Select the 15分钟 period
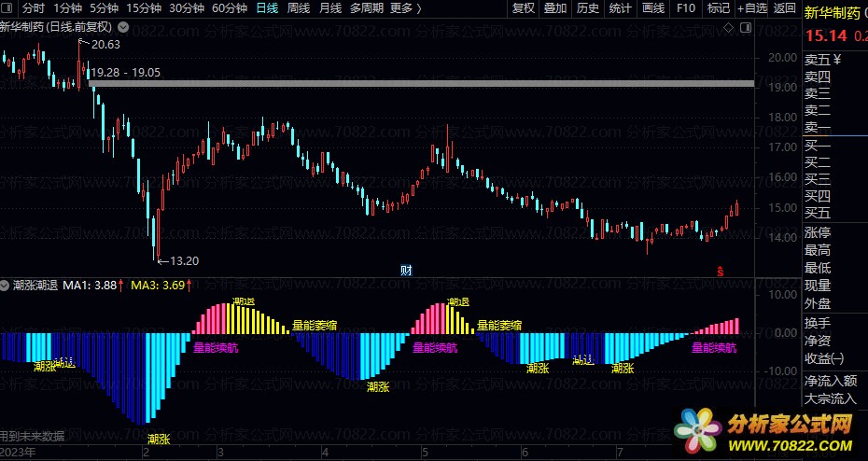This screenshot has width=868, height=461. (x=144, y=7)
